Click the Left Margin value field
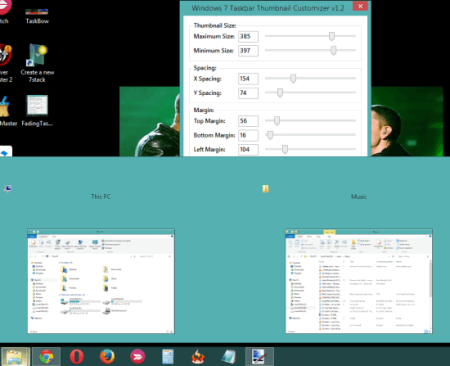Screen dimensions: 450x366 click(248, 149)
